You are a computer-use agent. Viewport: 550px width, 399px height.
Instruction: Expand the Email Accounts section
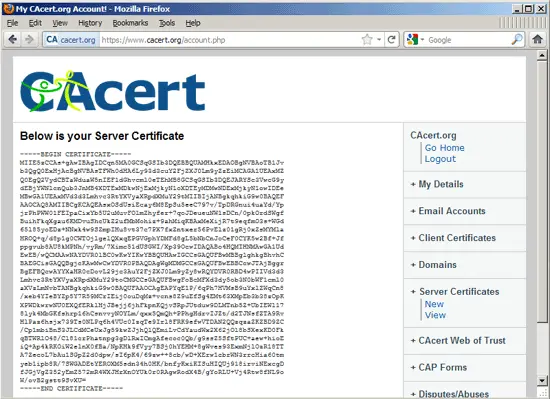tap(448, 211)
